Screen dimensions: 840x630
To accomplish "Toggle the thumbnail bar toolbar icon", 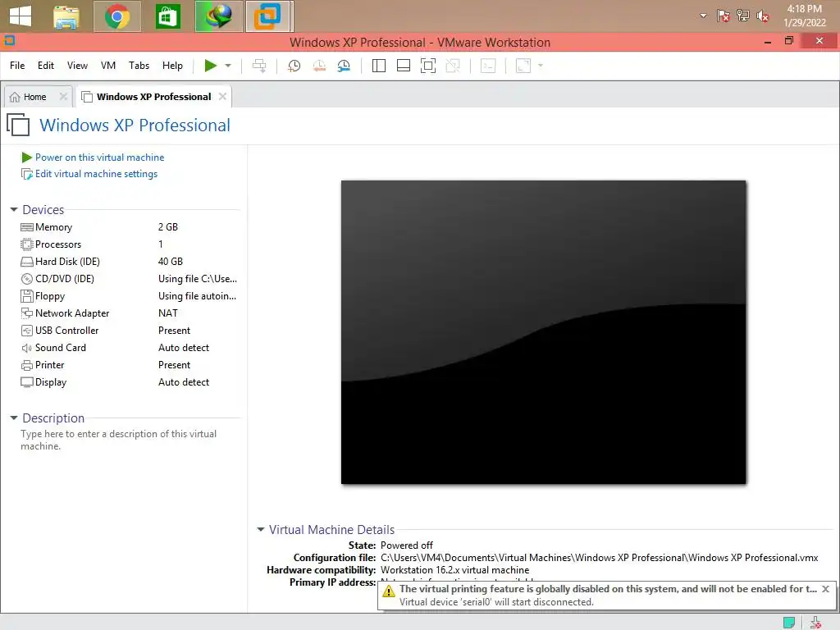I will 404,66.
